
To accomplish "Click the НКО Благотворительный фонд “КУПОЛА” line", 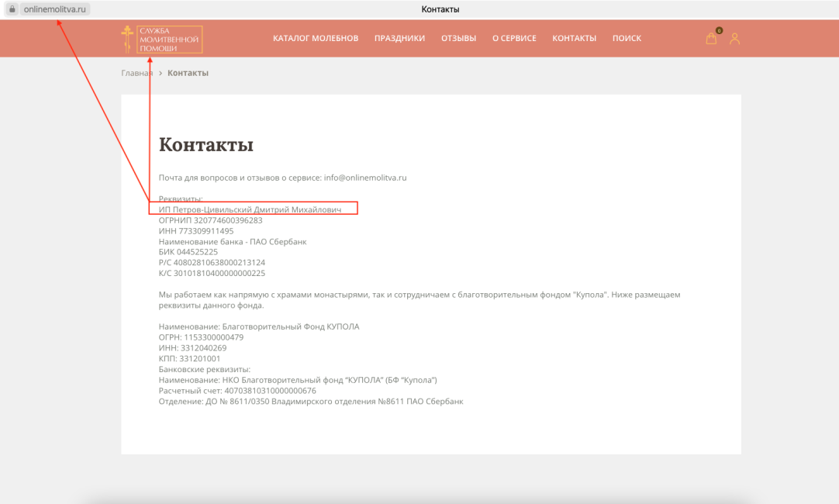I will (x=298, y=381).
